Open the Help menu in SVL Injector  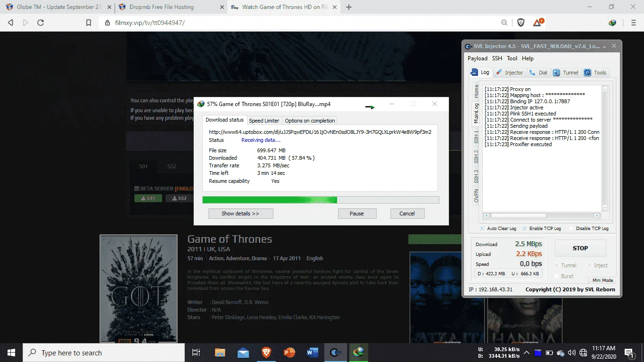(528, 58)
